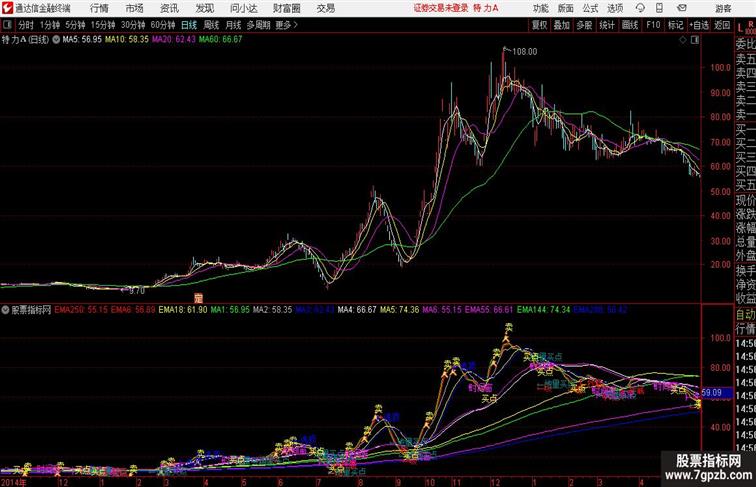Click the 返回 back button
Image resolution: width=756 pixels, height=487 pixels.
click(x=722, y=25)
